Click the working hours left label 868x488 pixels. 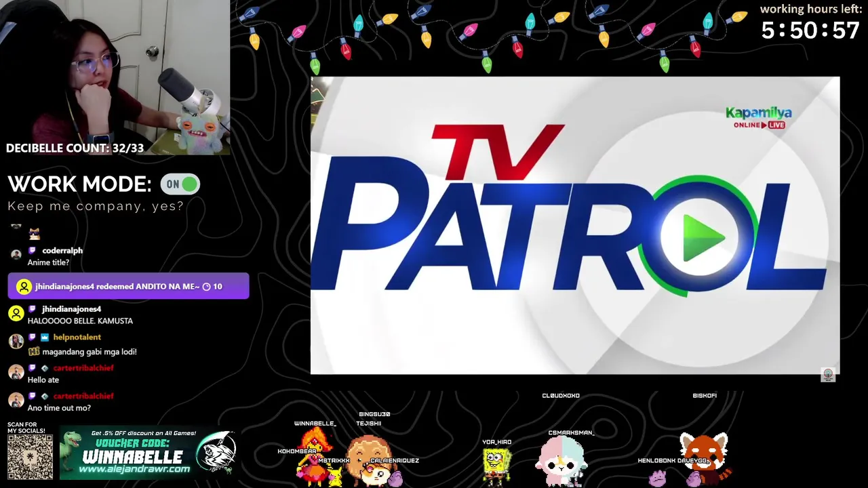click(x=810, y=9)
